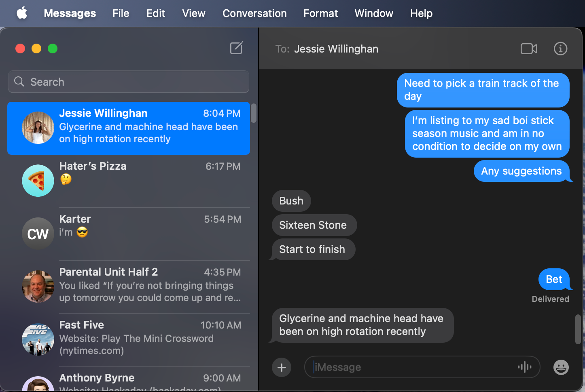Viewport: 585px width, 392px height.
Task: Record an audio message
Action: pos(525,367)
